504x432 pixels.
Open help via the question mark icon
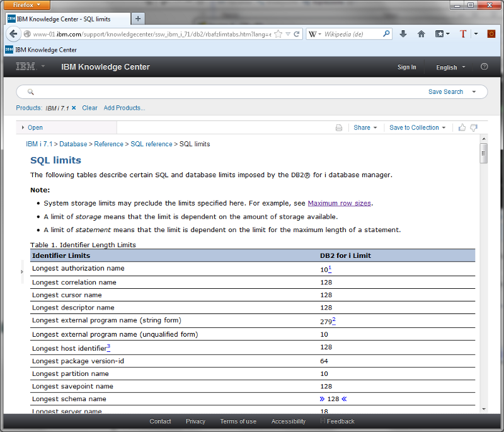484,67
